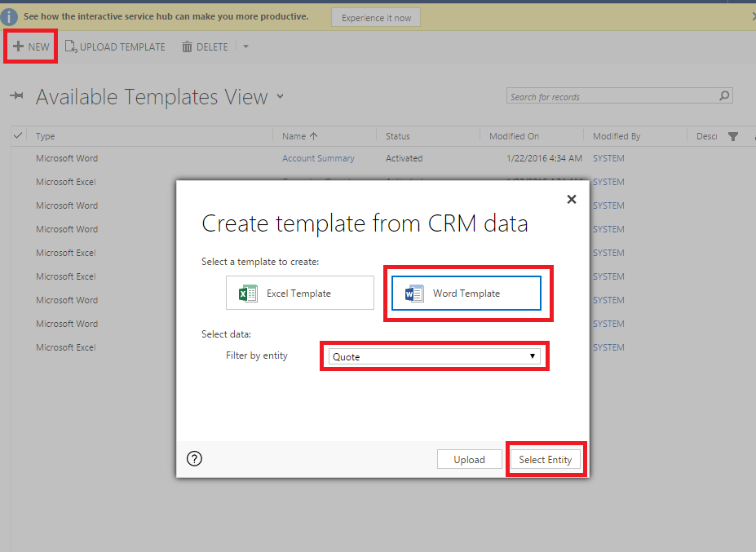Expand the Available Templates View selector
Viewport: 756px width, 552px height.
click(x=280, y=96)
